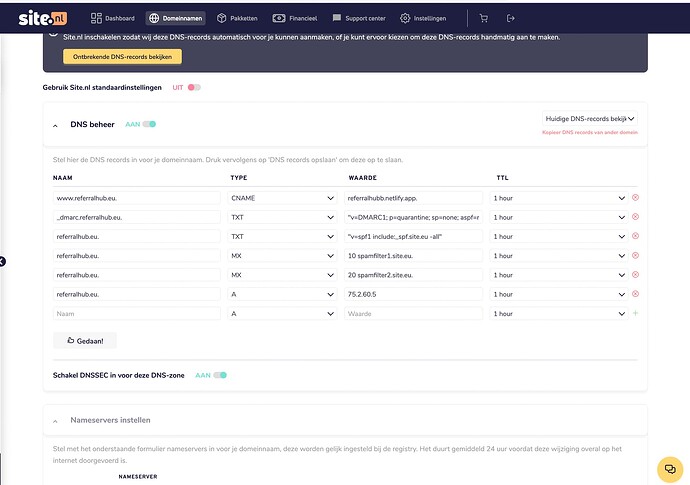
Task: Open Huidige DNS-records bekijken dropdown
Action: tap(590, 119)
